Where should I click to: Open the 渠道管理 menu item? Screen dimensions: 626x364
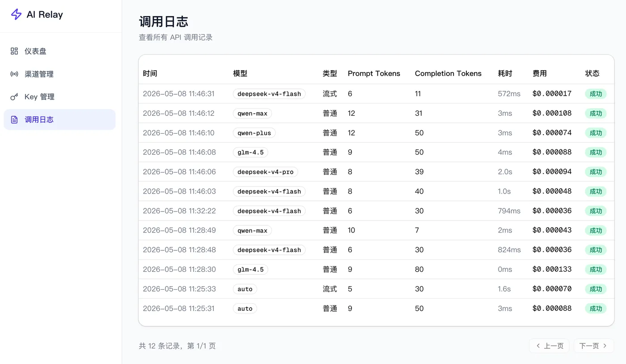[x=59, y=74]
